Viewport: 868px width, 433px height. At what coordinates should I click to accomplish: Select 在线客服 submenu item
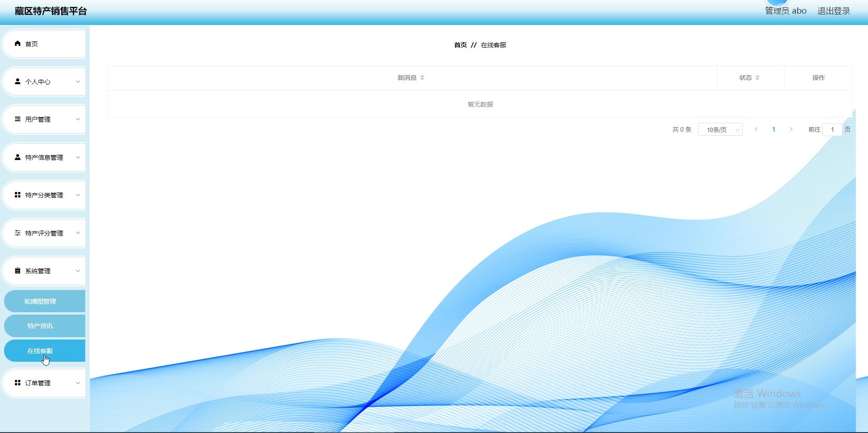tap(44, 351)
